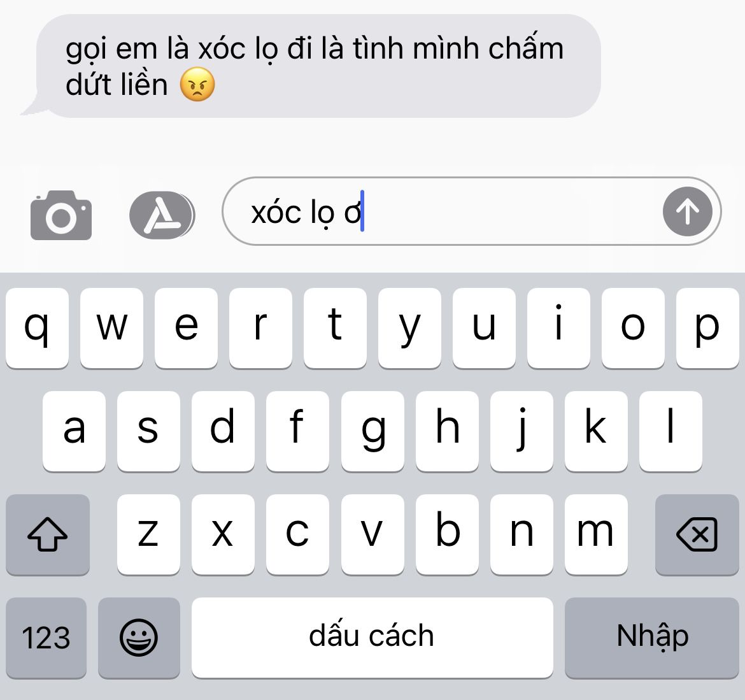Open the camera icon

pos(61,215)
